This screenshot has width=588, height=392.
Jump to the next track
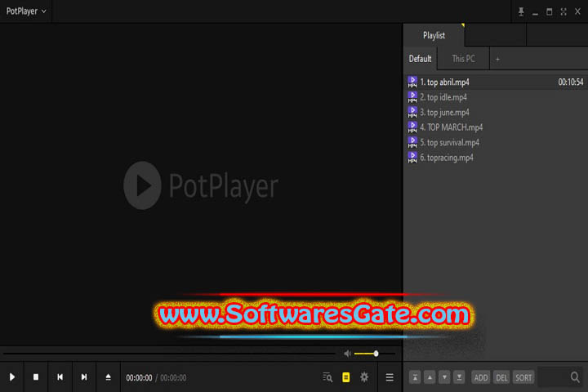click(x=84, y=377)
